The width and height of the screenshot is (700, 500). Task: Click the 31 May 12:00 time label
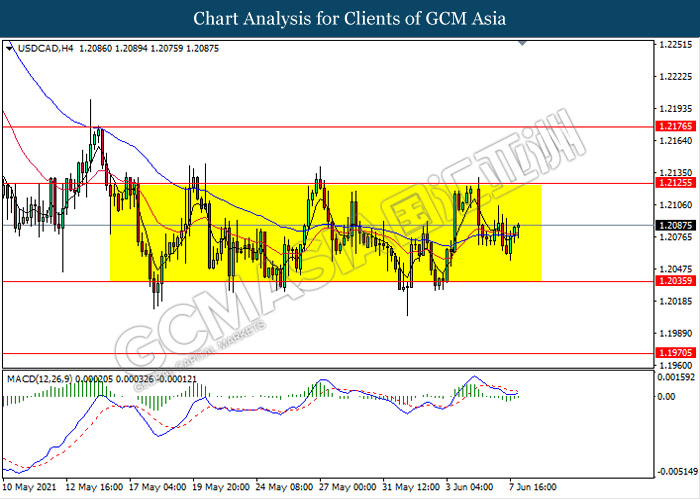(x=411, y=487)
